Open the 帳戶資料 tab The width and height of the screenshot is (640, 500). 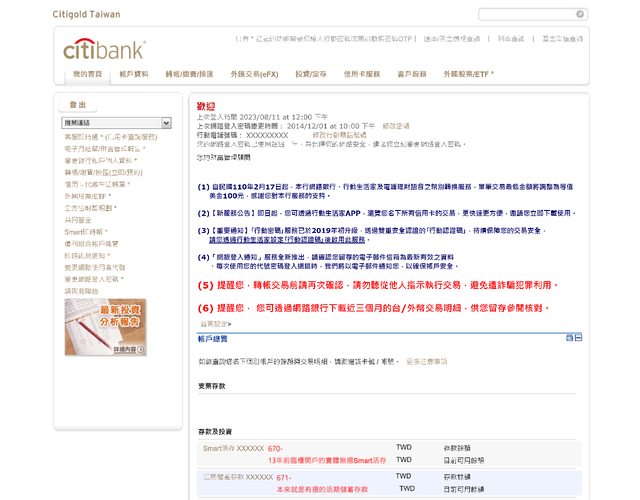tap(134, 75)
